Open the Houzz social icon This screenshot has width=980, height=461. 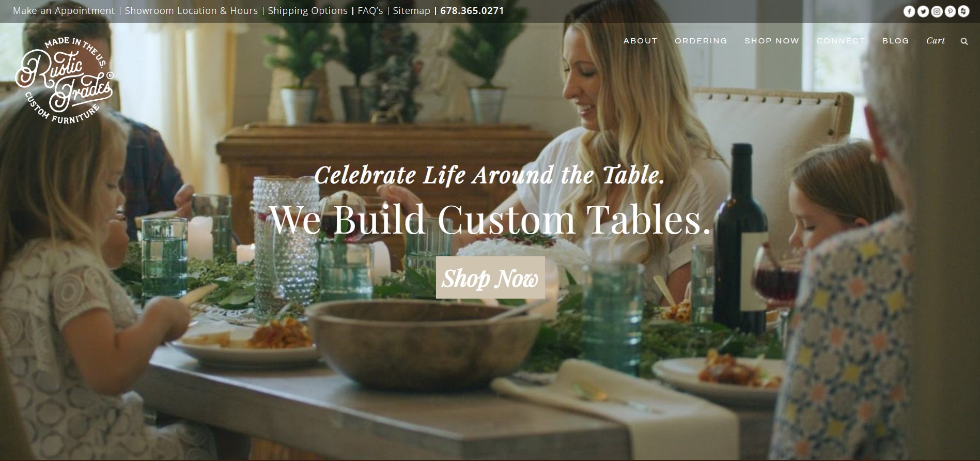tap(963, 11)
